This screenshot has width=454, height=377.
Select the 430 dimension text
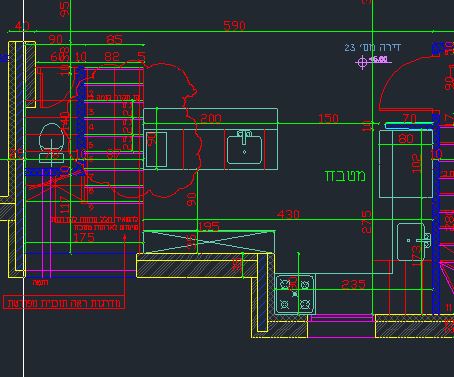(288, 214)
